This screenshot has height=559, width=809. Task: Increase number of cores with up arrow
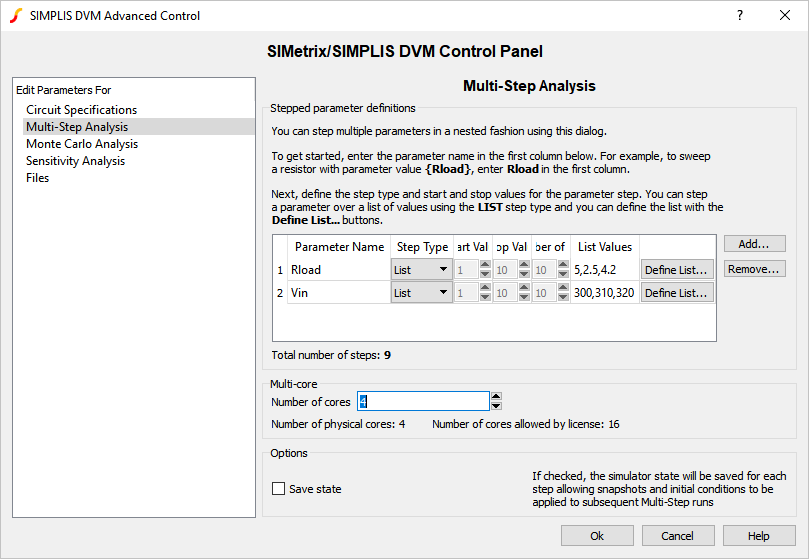click(496, 396)
